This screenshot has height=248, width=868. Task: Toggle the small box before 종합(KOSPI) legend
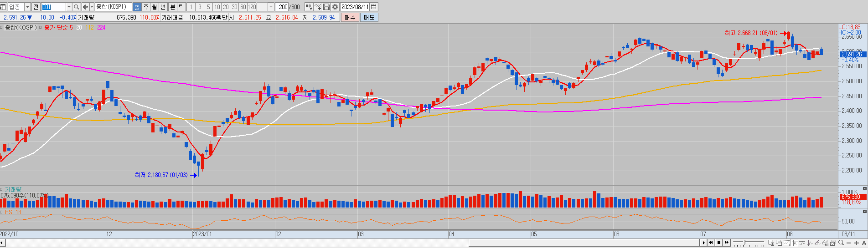coord(2,27)
